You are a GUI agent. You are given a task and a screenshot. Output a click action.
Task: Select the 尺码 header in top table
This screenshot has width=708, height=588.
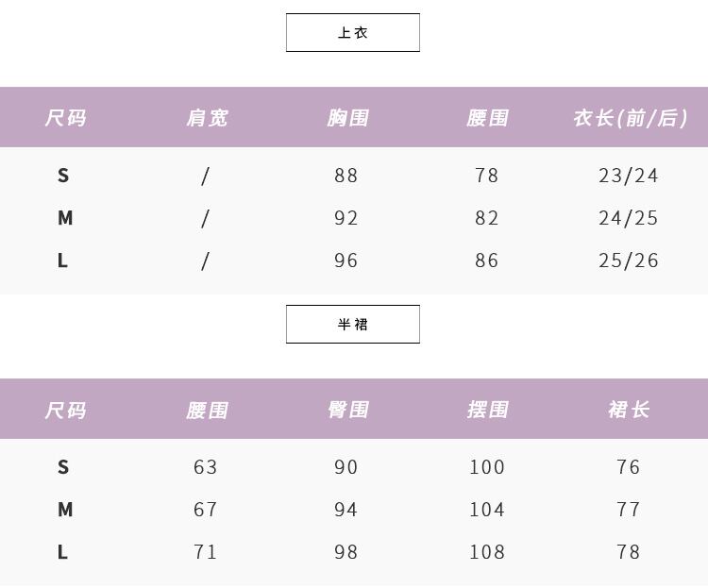(65, 118)
